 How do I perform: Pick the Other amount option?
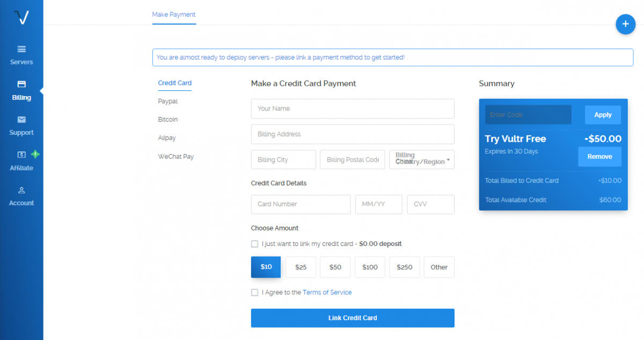tap(439, 267)
